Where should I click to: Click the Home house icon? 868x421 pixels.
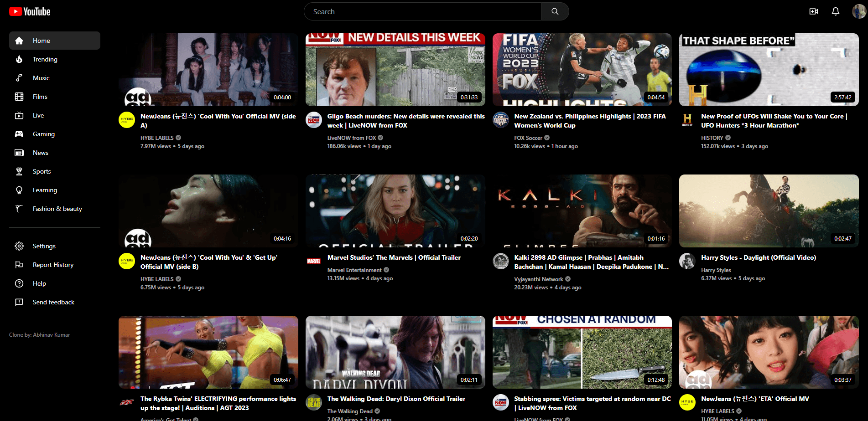point(19,41)
